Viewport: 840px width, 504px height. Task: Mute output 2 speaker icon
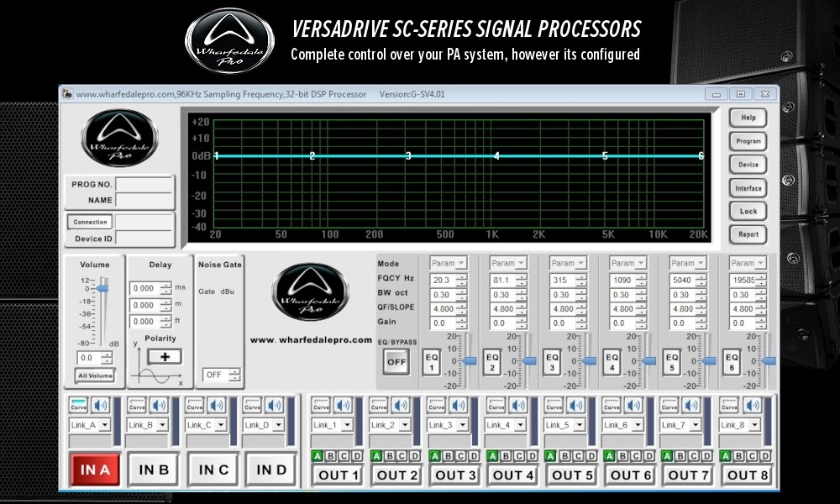click(401, 406)
